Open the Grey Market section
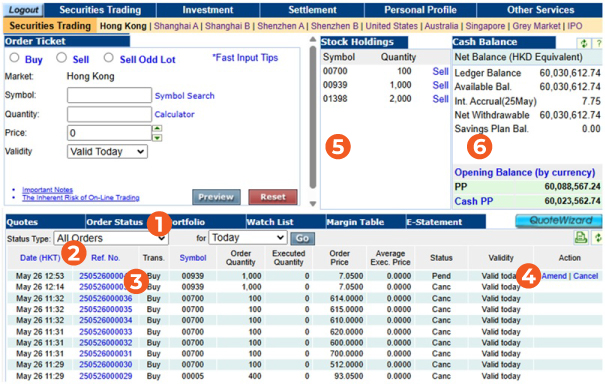 click(x=536, y=26)
